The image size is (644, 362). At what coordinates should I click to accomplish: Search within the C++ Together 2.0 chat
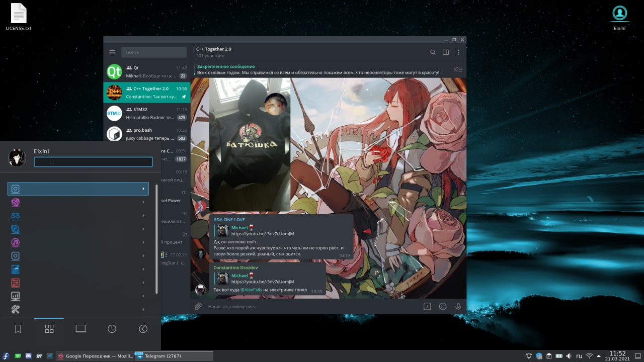[x=433, y=52]
